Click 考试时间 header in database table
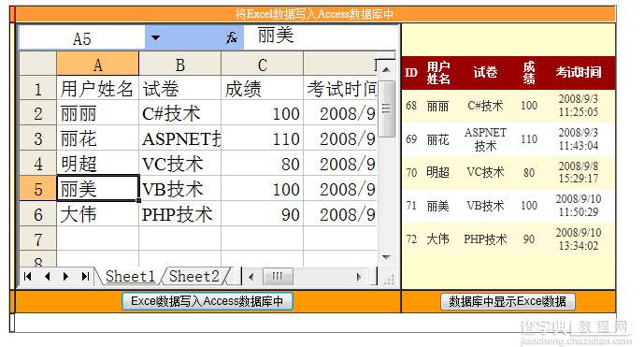644x347 pixels. coord(579,72)
